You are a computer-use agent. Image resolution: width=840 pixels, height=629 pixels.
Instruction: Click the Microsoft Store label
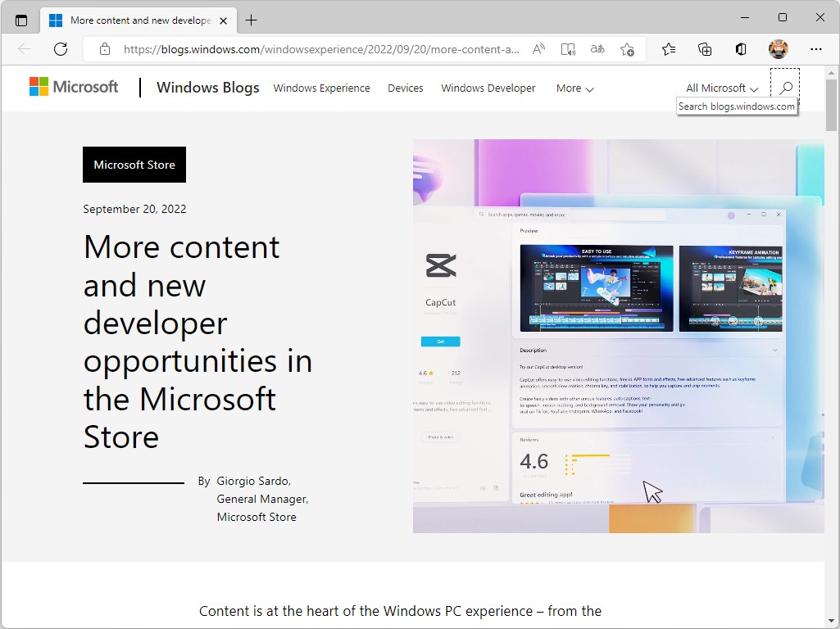(134, 164)
